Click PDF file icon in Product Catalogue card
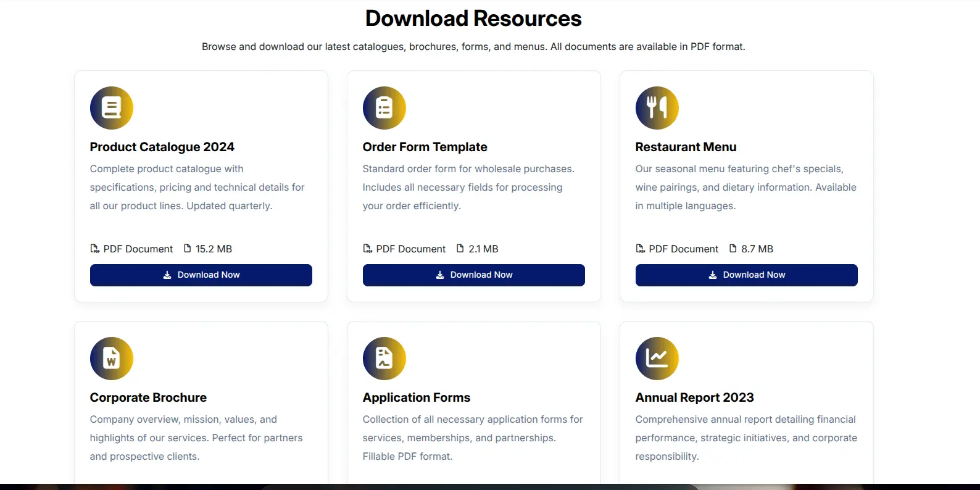Screen dimensions: 980x490 point(95,249)
